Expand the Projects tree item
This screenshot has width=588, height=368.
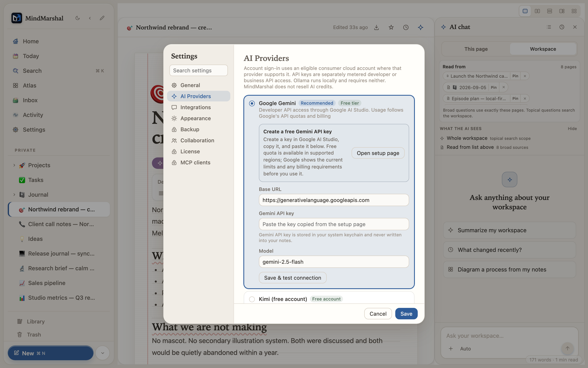[x=14, y=165]
